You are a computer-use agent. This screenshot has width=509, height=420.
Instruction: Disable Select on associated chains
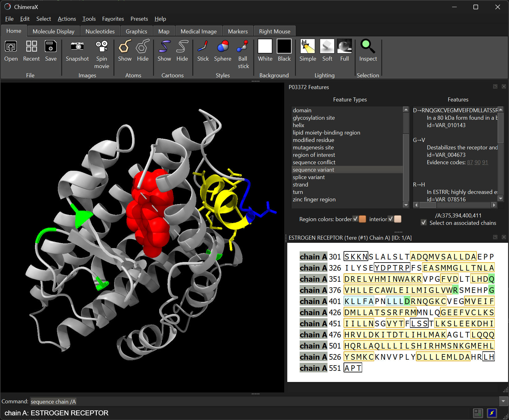[423, 223]
